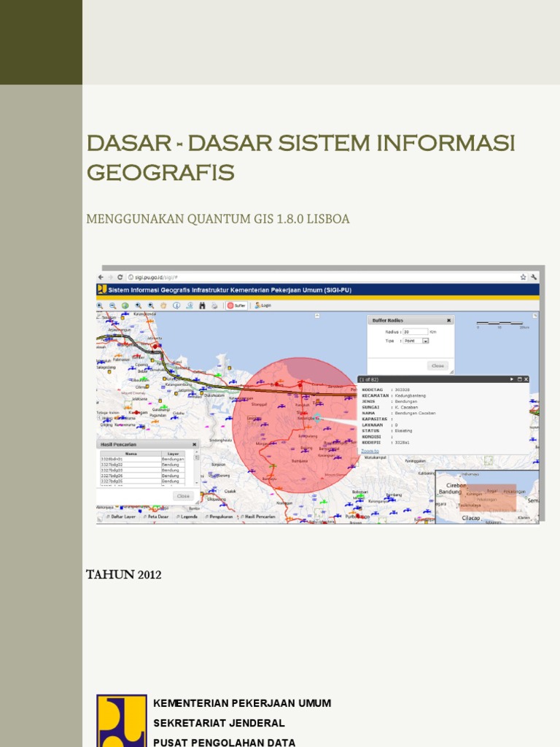Click the full extent globe icon
This screenshot has height=747, width=560.
point(125,306)
